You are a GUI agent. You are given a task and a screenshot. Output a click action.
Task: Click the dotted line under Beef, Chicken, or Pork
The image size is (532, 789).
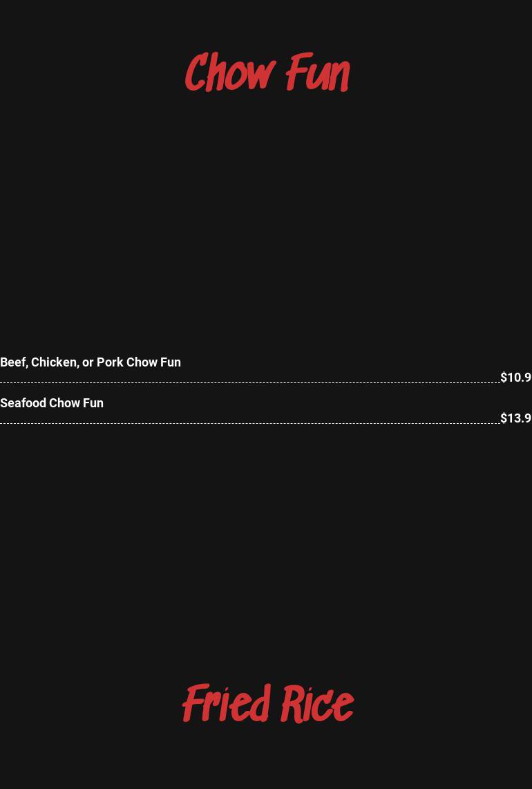click(249, 382)
